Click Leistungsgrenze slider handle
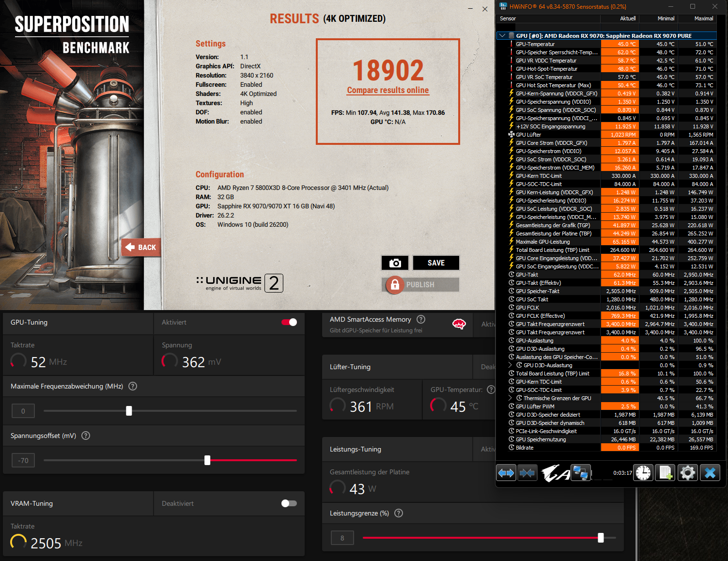Screen dimensions: 728x561 (x=601, y=538)
